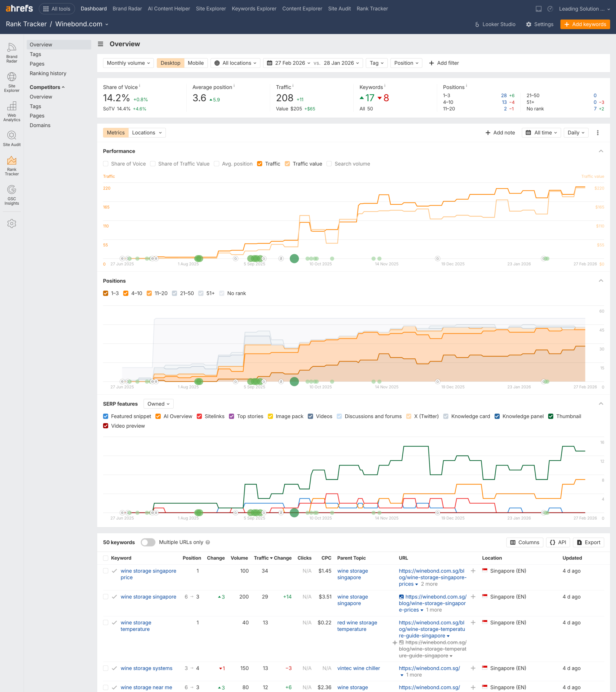The height and width of the screenshot is (692, 616).
Task: Uncheck Traffic value checkbox
Action: [x=287, y=164]
